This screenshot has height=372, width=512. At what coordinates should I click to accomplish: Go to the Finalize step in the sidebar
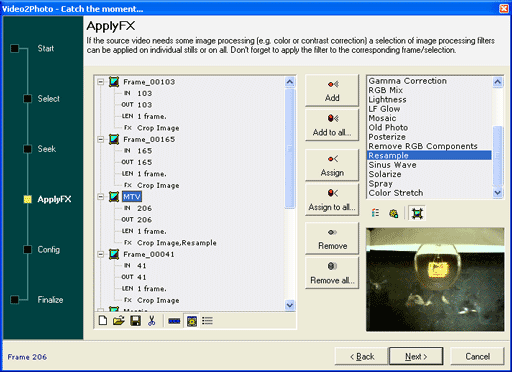pos(50,300)
